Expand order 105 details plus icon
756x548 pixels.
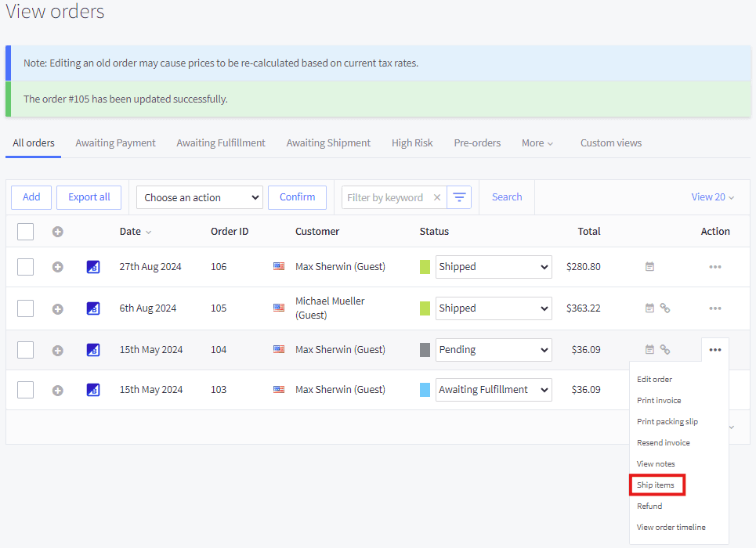[58, 309]
